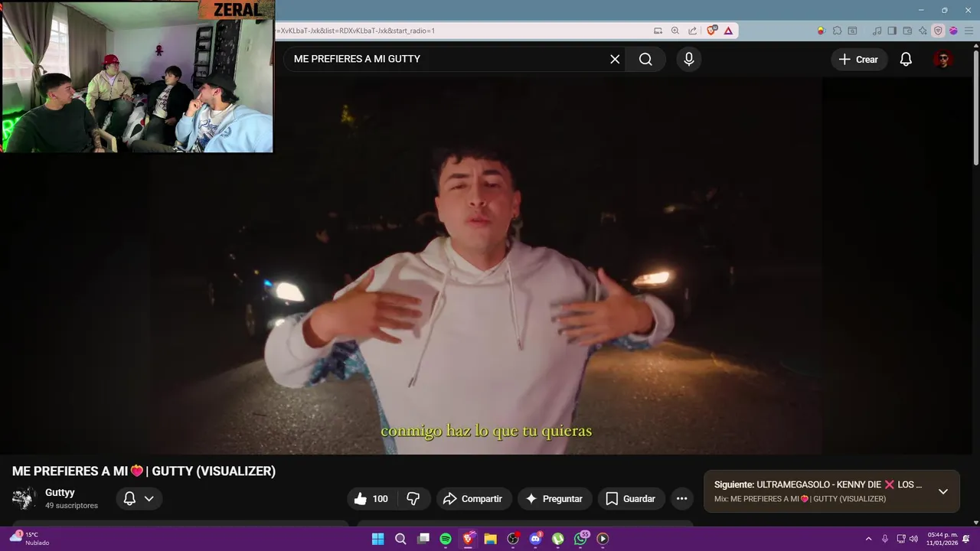Open the Guttyy channel avatar
The image size is (980, 551).
24,498
